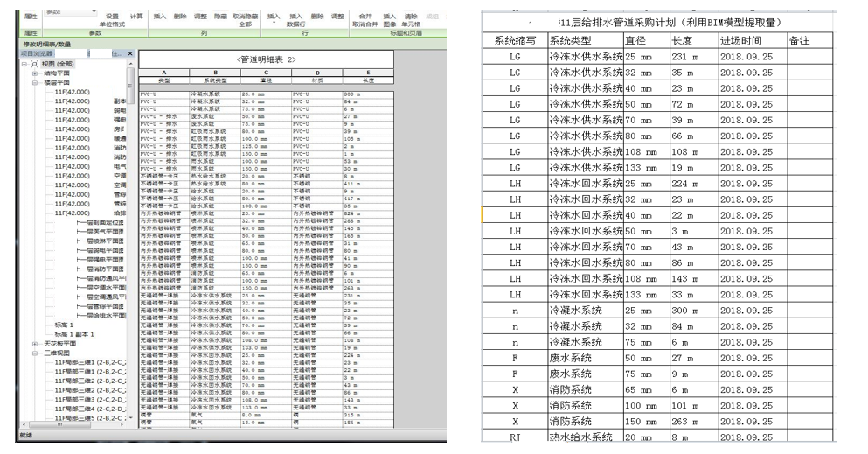
Task: Select 一层给排水平面图 in the browser
Action: click(103, 316)
